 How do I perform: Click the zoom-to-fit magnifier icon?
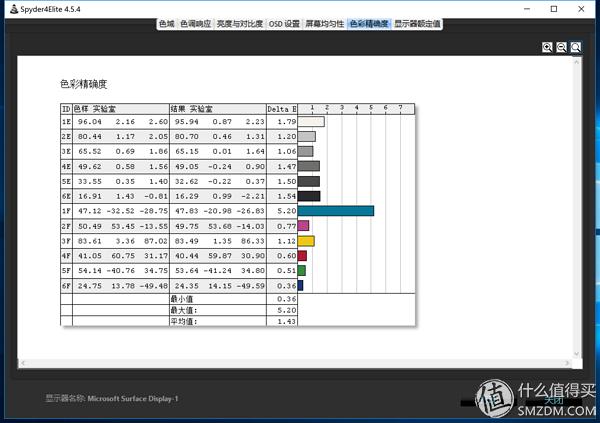point(576,47)
